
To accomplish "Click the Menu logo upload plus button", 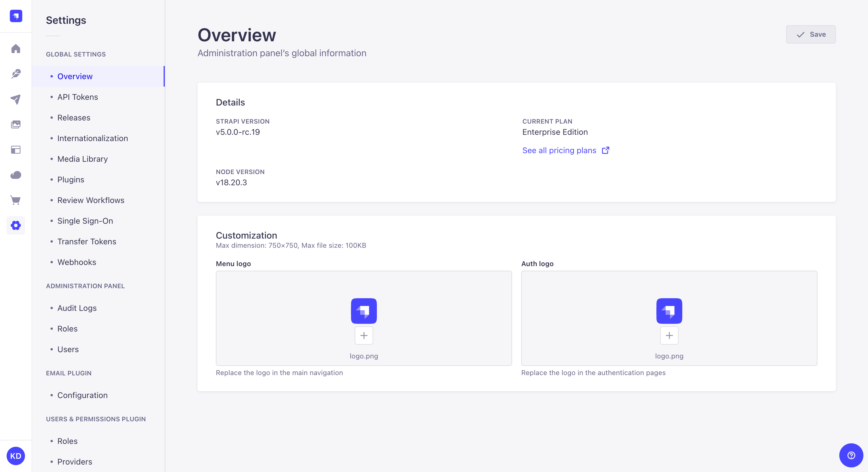I will tap(363, 336).
